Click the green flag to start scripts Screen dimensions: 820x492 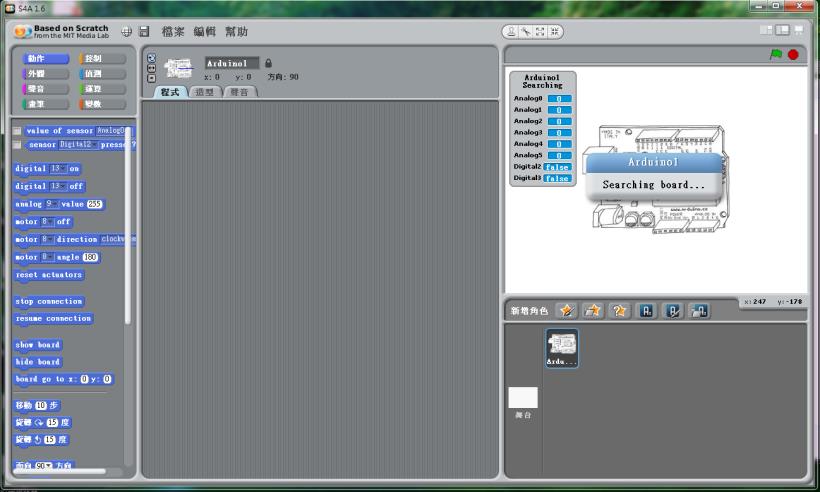(775, 54)
